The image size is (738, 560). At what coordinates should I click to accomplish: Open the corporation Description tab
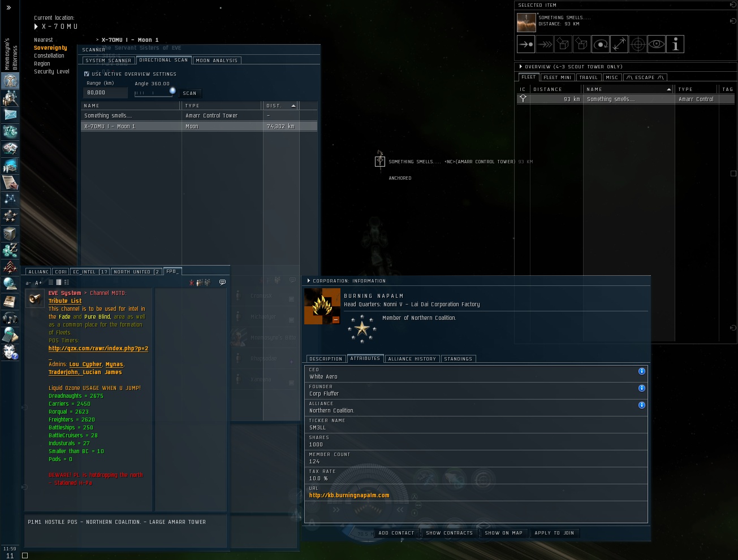(x=326, y=359)
